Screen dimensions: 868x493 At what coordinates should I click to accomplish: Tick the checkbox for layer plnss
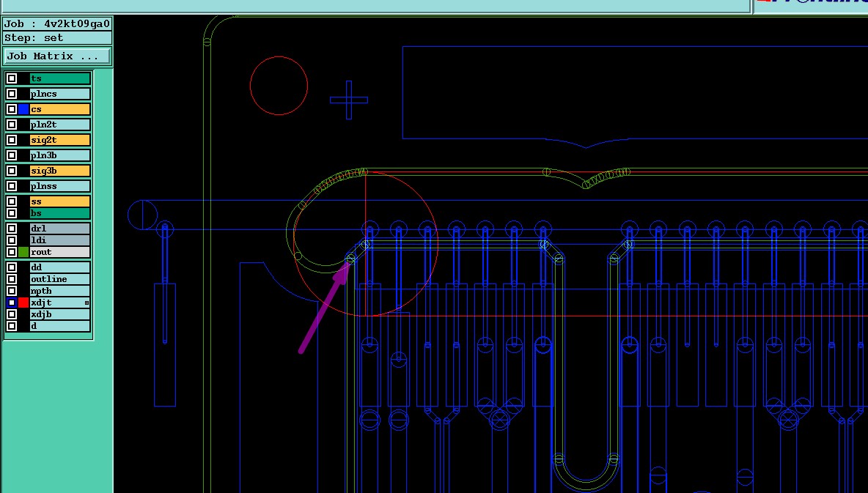(x=12, y=187)
